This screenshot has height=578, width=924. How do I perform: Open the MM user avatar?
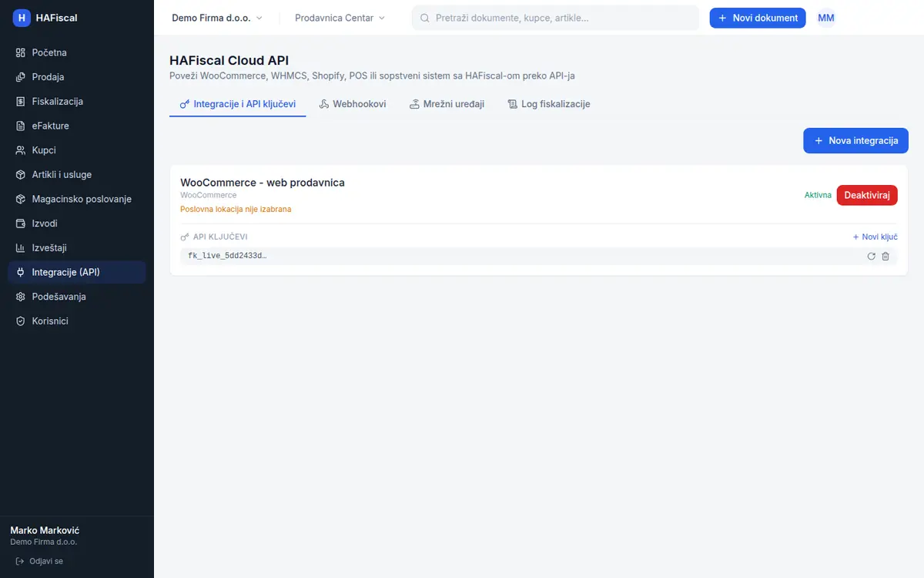click(x=826, y=18)
